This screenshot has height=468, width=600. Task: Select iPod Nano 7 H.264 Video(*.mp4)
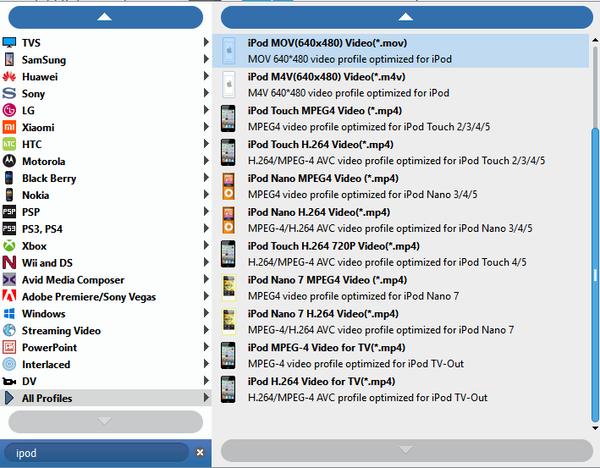(401, 321)
